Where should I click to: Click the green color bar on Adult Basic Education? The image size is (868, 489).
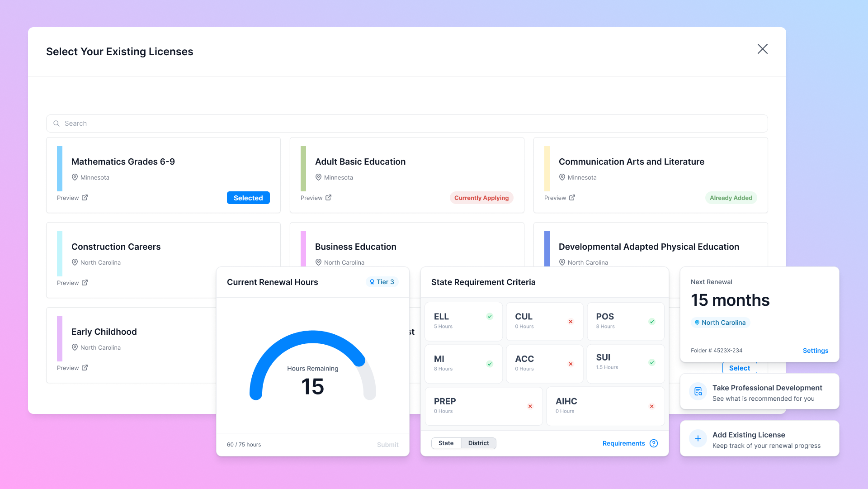303,169
